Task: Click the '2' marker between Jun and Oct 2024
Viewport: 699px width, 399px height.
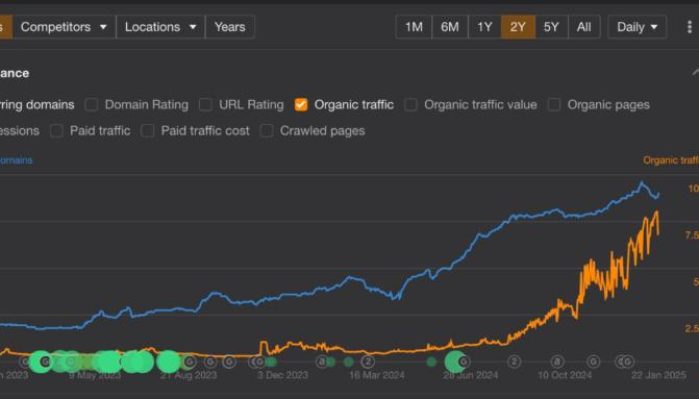Action: (514, 362)
